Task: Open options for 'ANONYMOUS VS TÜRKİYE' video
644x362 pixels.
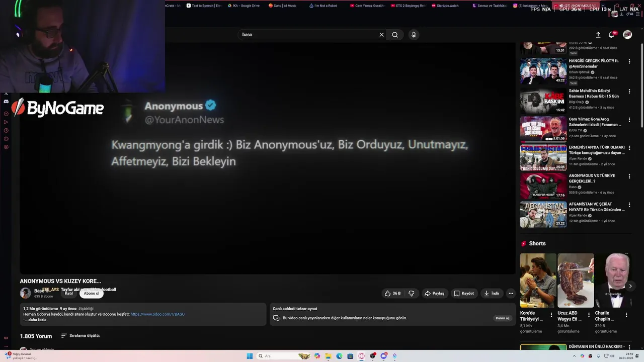Action: 629,176
